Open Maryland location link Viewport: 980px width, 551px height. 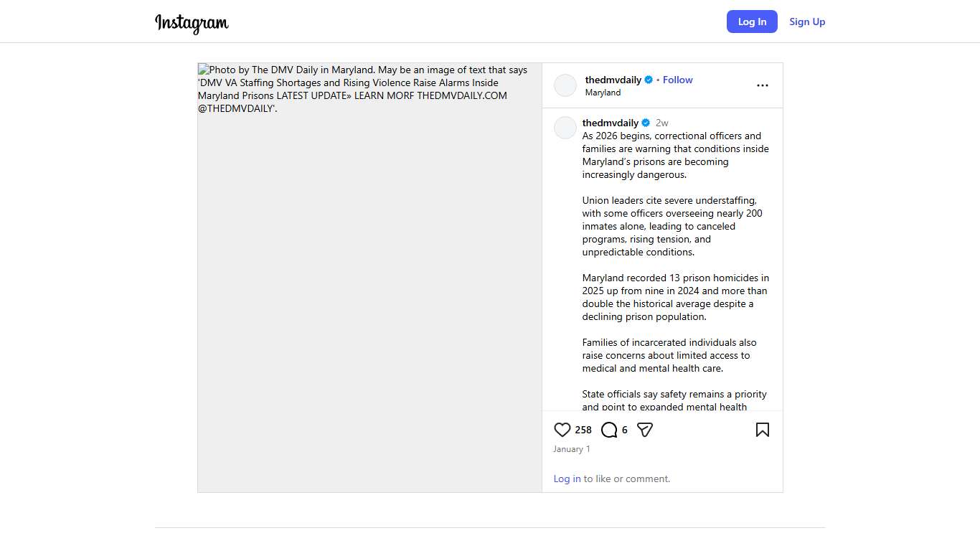click(x=603, y=93)
